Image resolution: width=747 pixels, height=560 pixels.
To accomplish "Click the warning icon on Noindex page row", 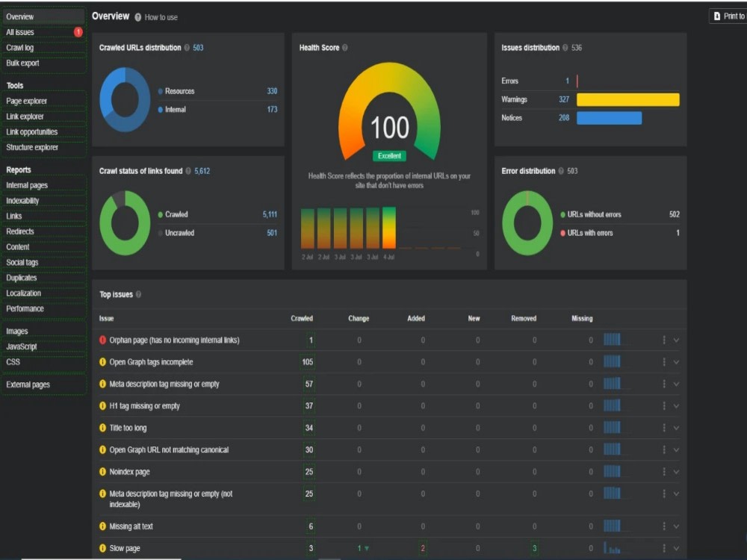I will pyautogui.click(x=102, y=471).
